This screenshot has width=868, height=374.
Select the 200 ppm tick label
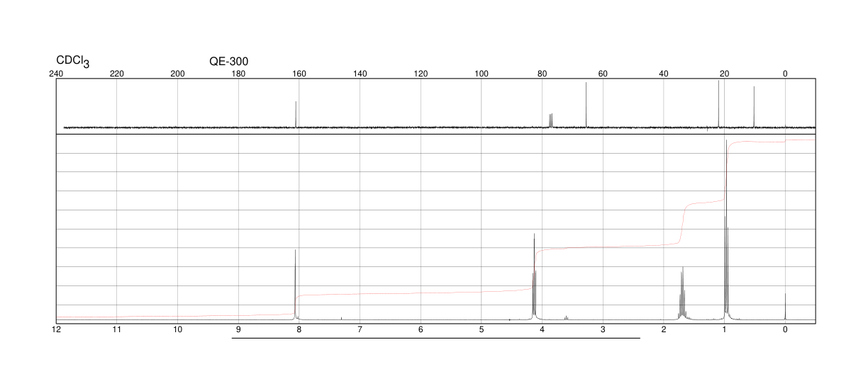(177, 74)
